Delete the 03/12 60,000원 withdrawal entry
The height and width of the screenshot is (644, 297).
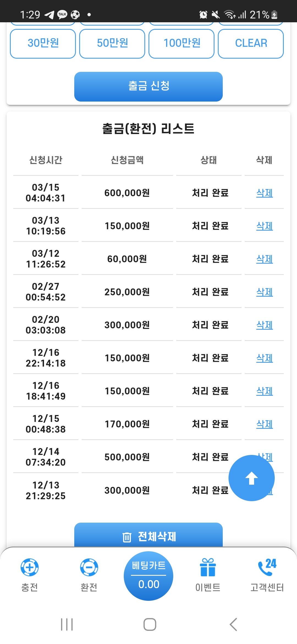point(264,259)
